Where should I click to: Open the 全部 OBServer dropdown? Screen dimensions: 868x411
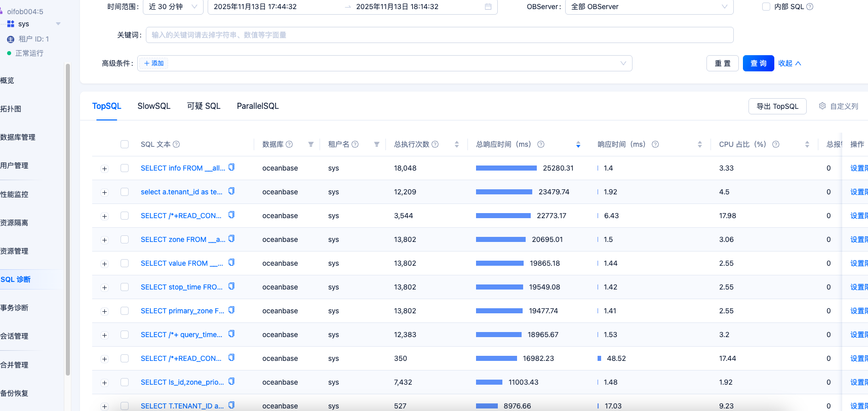(649, 7)
